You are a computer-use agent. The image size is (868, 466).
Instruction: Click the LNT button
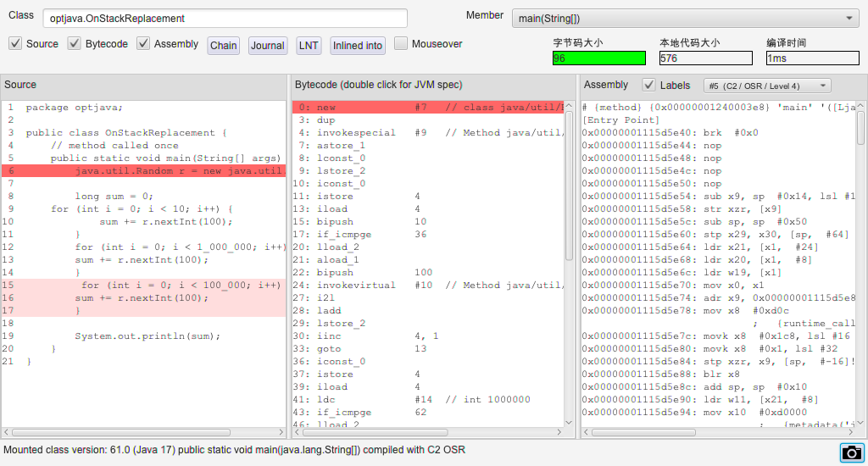pos(309,46)
